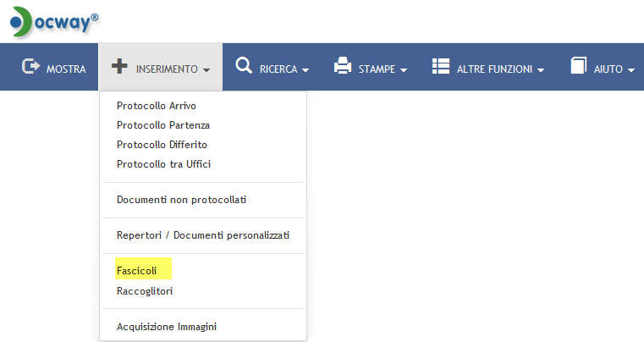Pick Protocollo tra Uffici entry
Image resolution: width=644 pixels, height=342 pixels.
[x=163, y=164]
